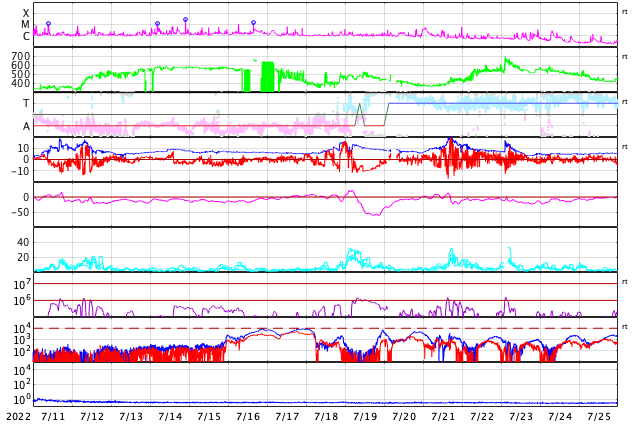634x424 pixels.
Task: Click the '0' label on magenta Dst panel
Action: pos(26,197)
